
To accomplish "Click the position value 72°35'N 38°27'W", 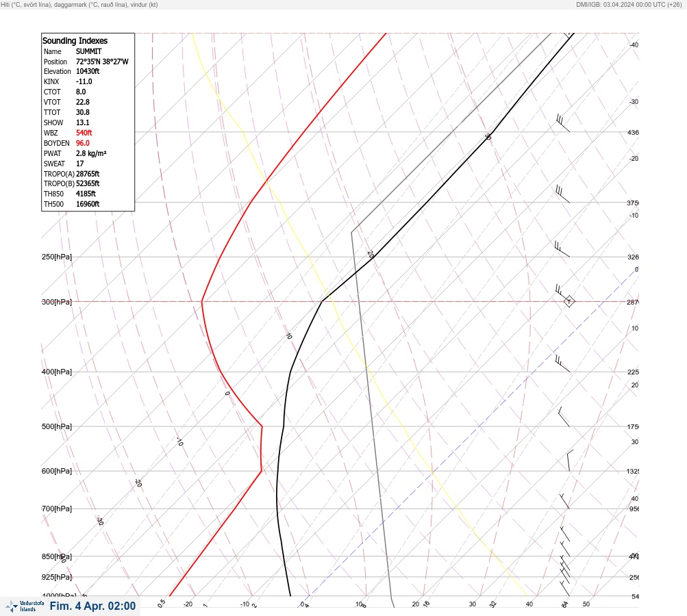I will point(102,62).
